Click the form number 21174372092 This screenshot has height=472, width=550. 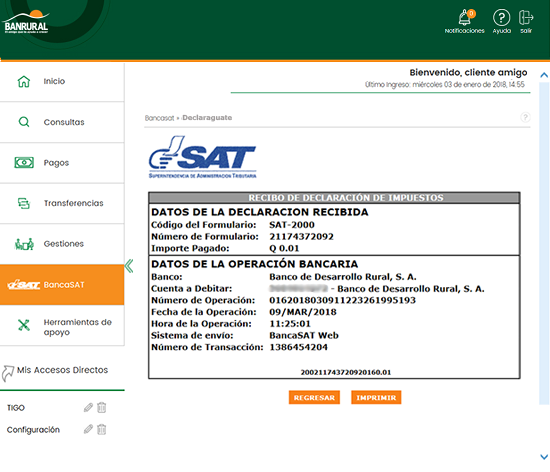(301, 237)
